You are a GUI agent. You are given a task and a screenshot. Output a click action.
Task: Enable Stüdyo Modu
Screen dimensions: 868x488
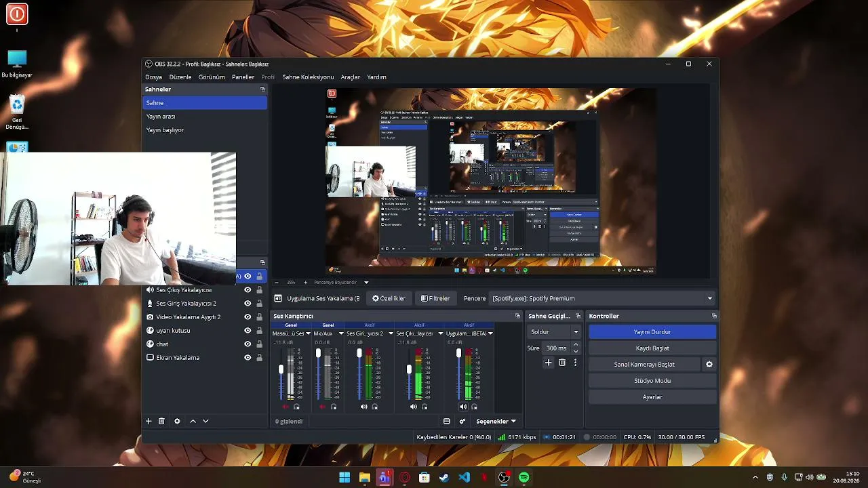pos(652,381)
